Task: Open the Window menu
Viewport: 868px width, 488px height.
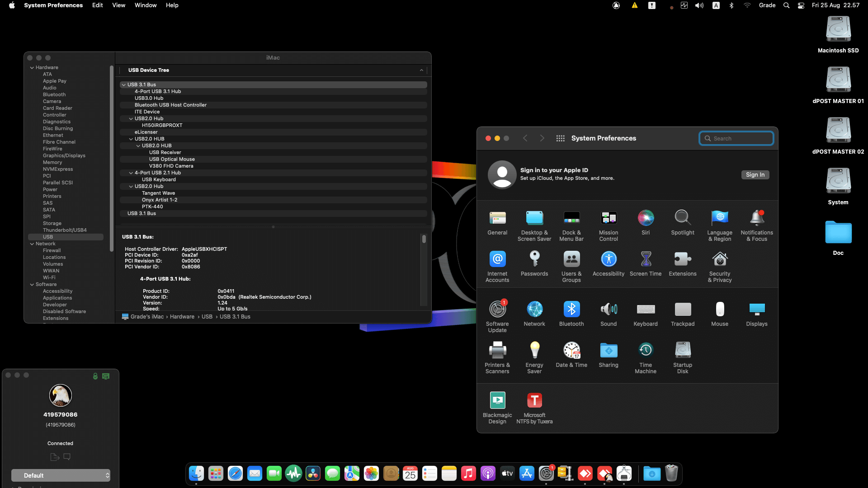Action: point(146,5)
